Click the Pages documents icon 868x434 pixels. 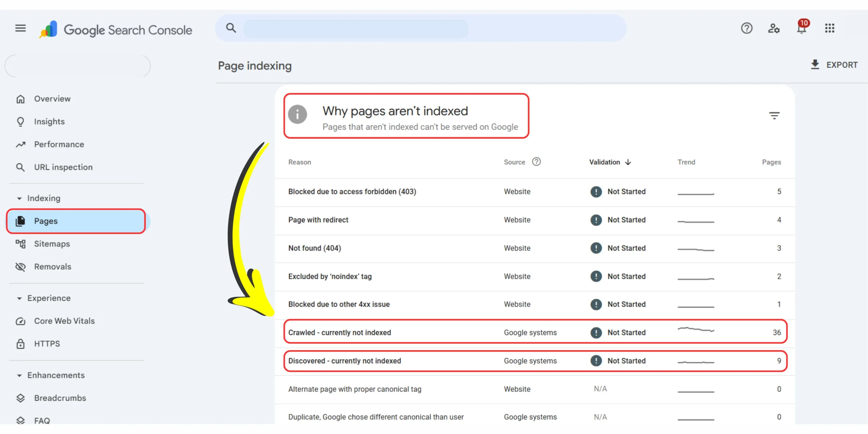[x=20, y=221]
